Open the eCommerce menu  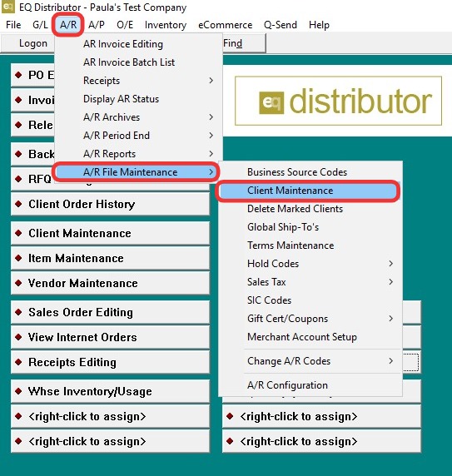tap(225, 25)
